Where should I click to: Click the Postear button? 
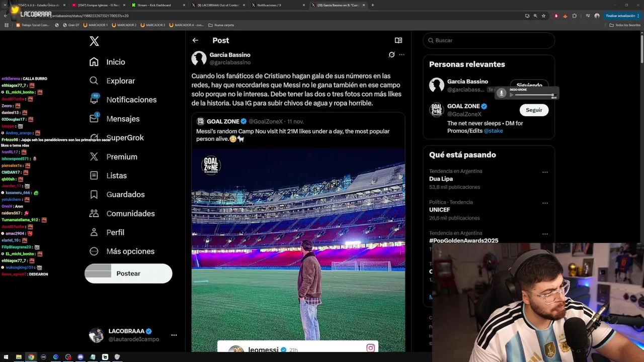128,274
